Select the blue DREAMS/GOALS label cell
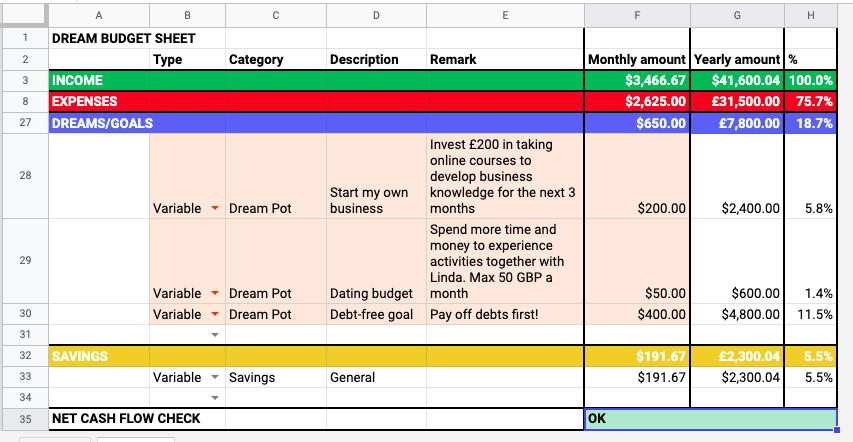This screenshot has height=442, width=853. click(x=98, y=123)
